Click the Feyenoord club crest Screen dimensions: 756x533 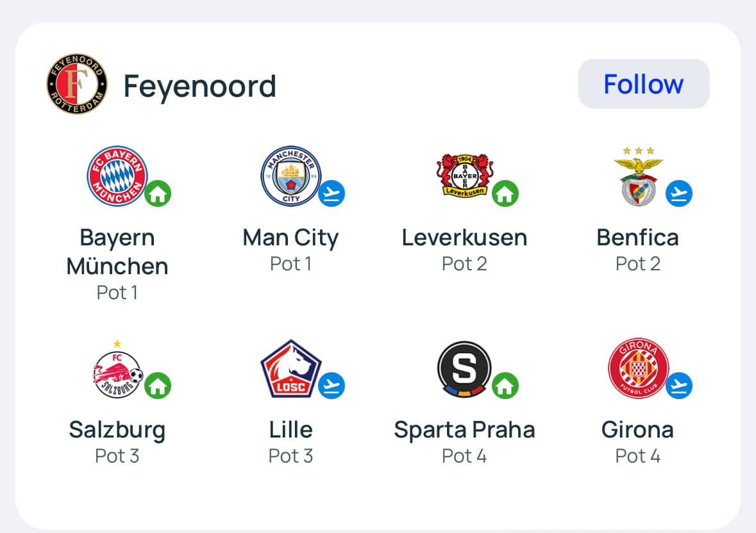[77, 84]
